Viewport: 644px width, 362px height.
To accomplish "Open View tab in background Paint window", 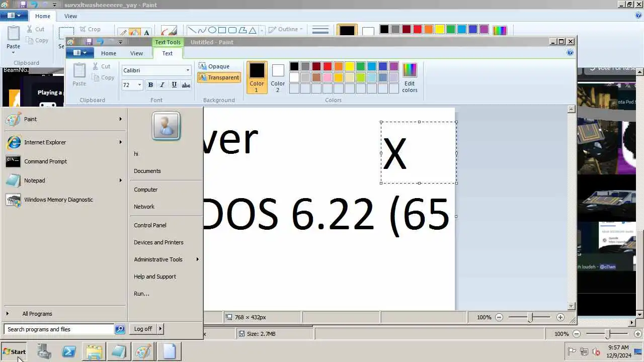I will pyautogui.click(x=70, y=16).
